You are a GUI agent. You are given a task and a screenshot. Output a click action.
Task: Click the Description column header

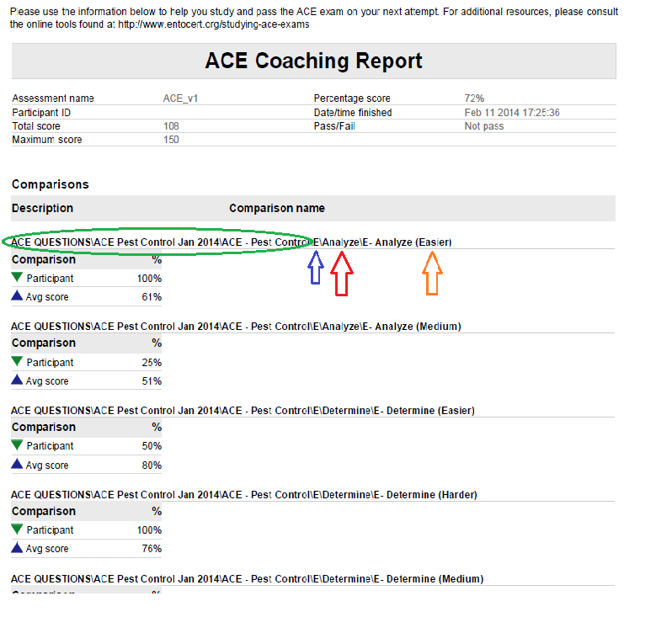(42, 208)
